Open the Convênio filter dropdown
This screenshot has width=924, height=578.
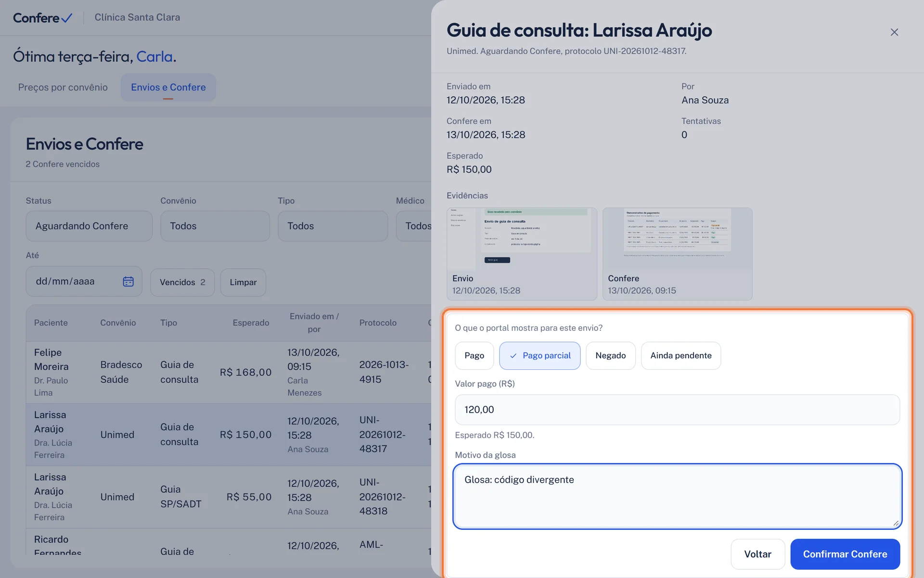[x=215, y=226]
